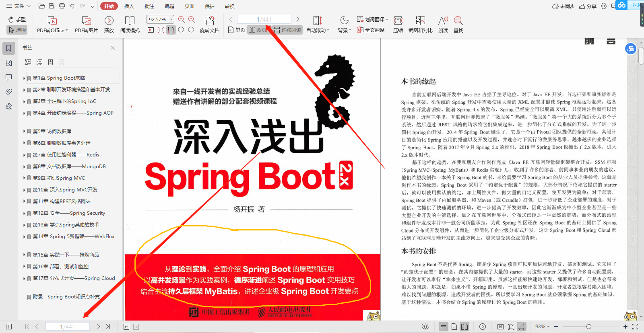
Task: Click 压缩 compress tool
Action: (x=398, y=25)
